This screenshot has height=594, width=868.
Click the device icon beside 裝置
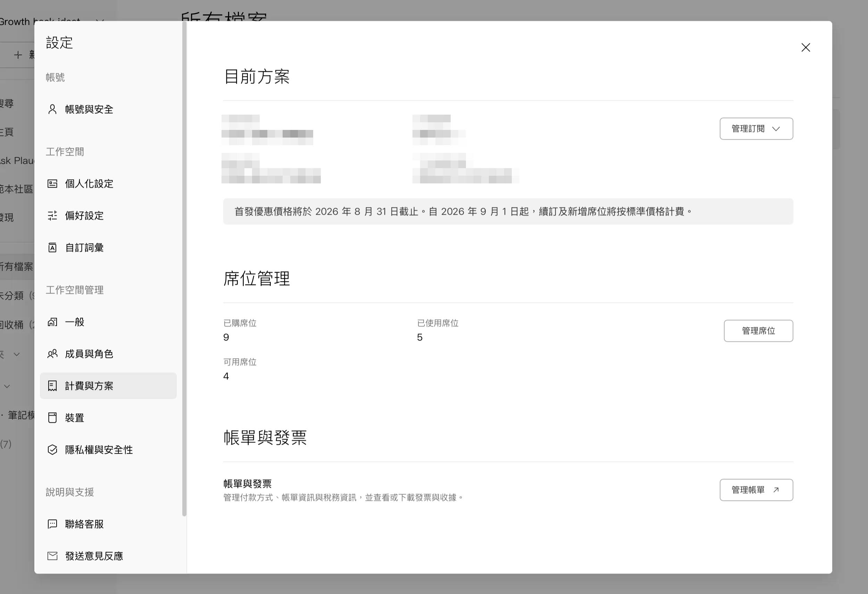coord(52,418)
